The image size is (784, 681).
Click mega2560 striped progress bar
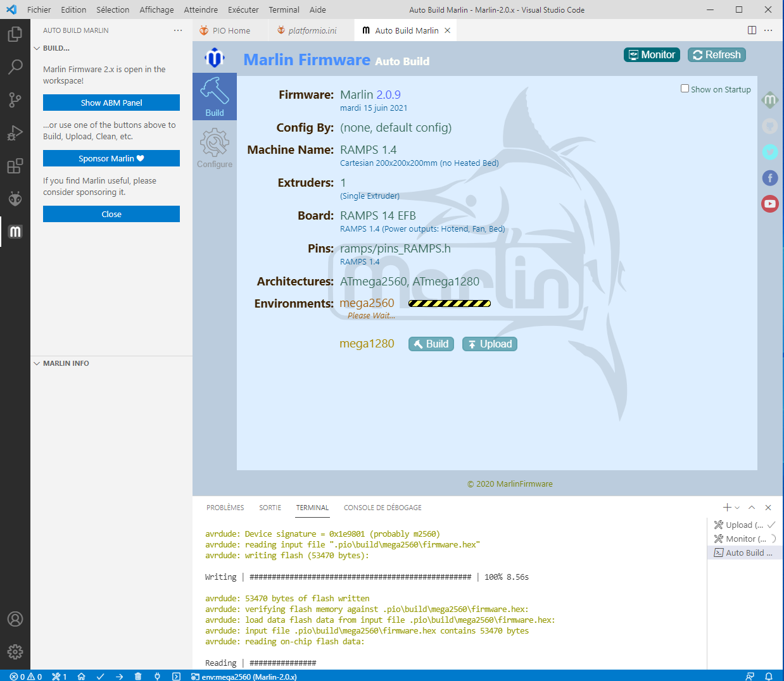tap(450, 304)
